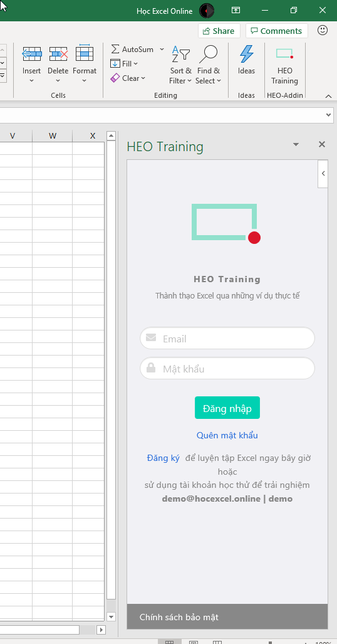Open the Clear eraser menu
337x644 pixels.
click(x=128, y=78)
